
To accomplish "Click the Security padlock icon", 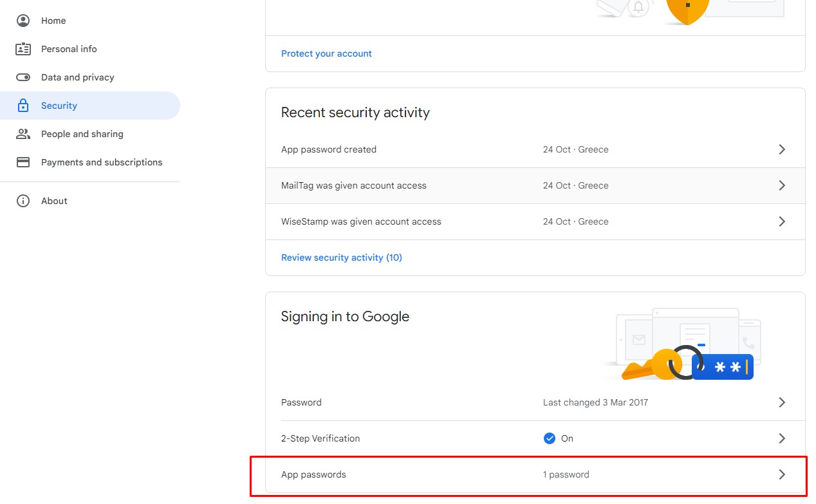I will click(x=23, y=105).
